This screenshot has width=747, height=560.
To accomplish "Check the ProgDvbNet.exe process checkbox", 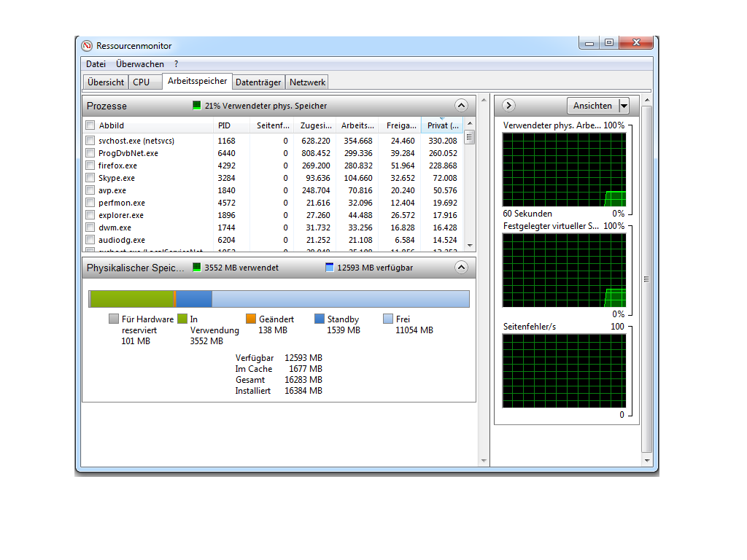I will coord(90,153).
